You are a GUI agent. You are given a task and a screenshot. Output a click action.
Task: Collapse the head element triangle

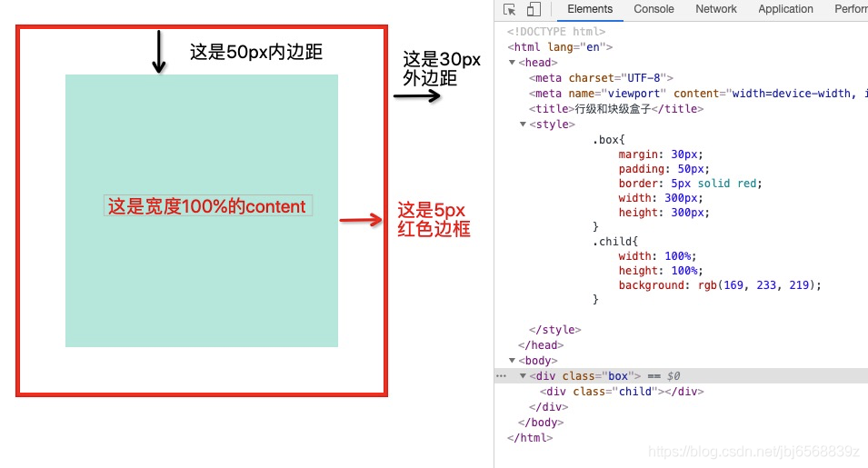click(512, 63)
